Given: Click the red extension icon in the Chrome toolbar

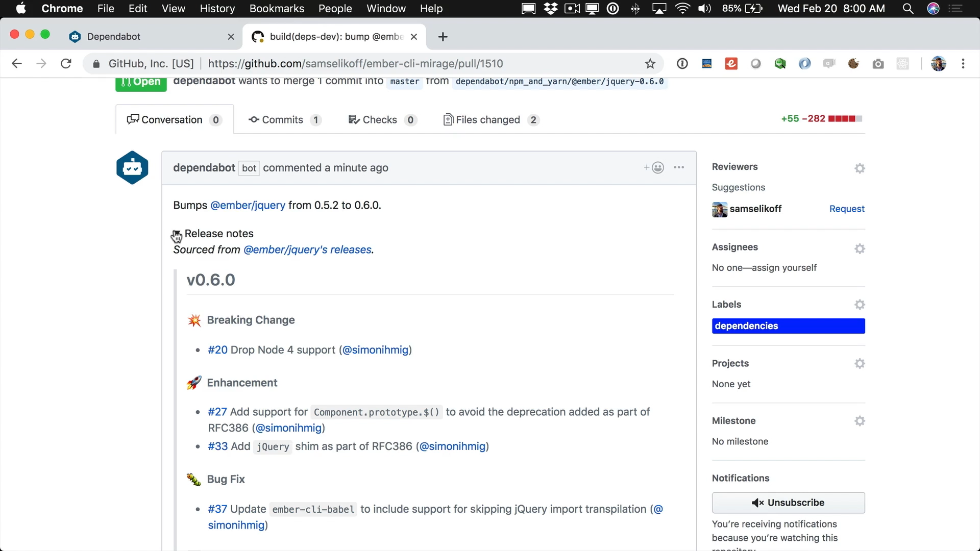Looking at the screenshot, I should pos(731,64).
